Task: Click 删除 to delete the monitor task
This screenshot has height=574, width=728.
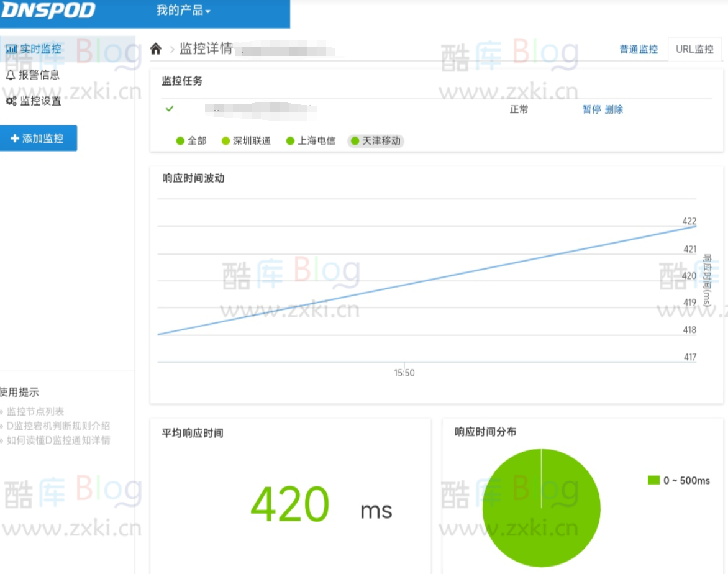Action: point(614,109)
